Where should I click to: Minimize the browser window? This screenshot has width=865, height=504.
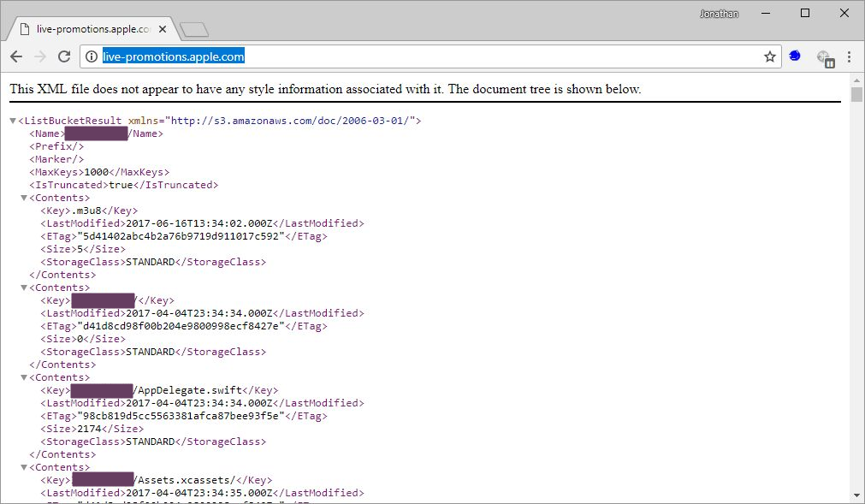[766, 13]
